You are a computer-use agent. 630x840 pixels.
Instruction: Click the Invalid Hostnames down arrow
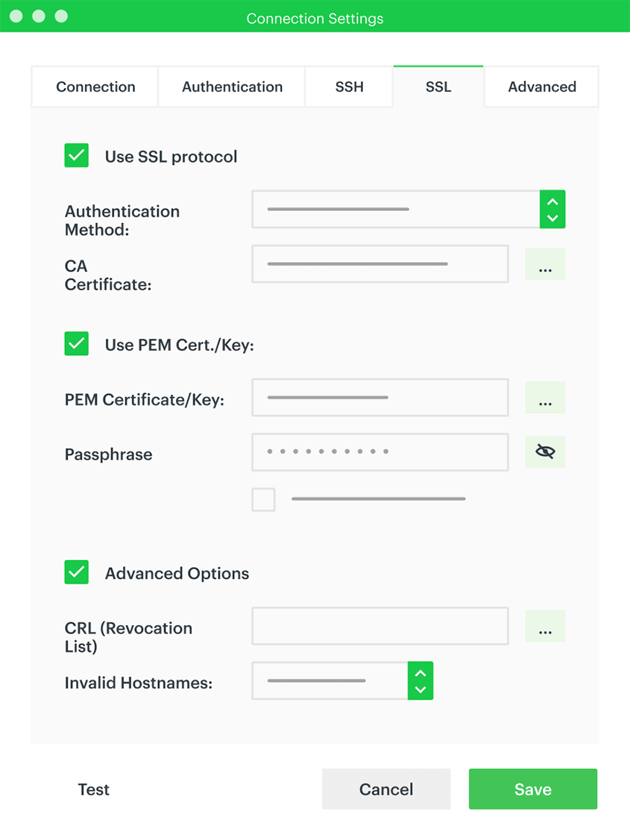[420, 689]
